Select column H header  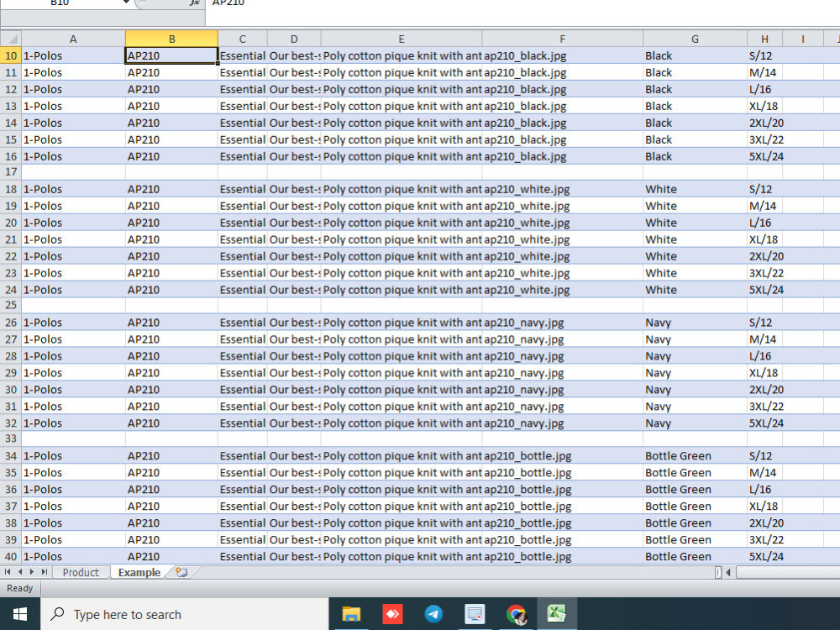tap(764, 39)
